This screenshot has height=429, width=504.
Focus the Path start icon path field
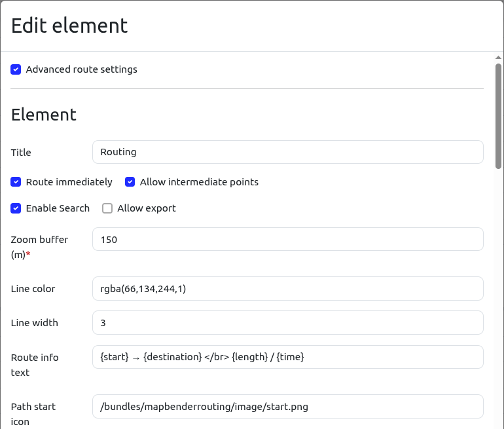[x=287, y=406]
